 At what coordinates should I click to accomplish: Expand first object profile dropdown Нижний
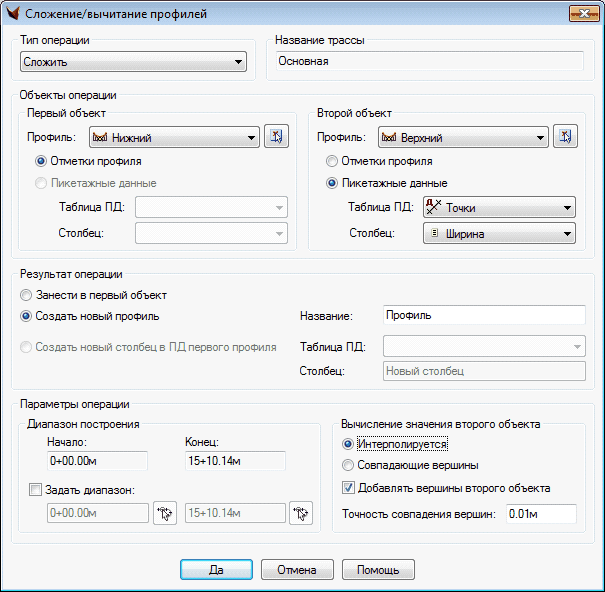174,138
